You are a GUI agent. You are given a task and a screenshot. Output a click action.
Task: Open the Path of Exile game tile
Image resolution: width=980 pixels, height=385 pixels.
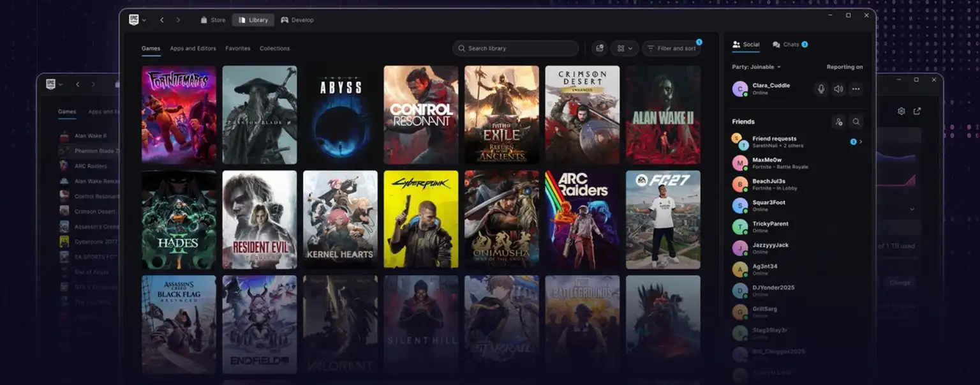point(501,115)
